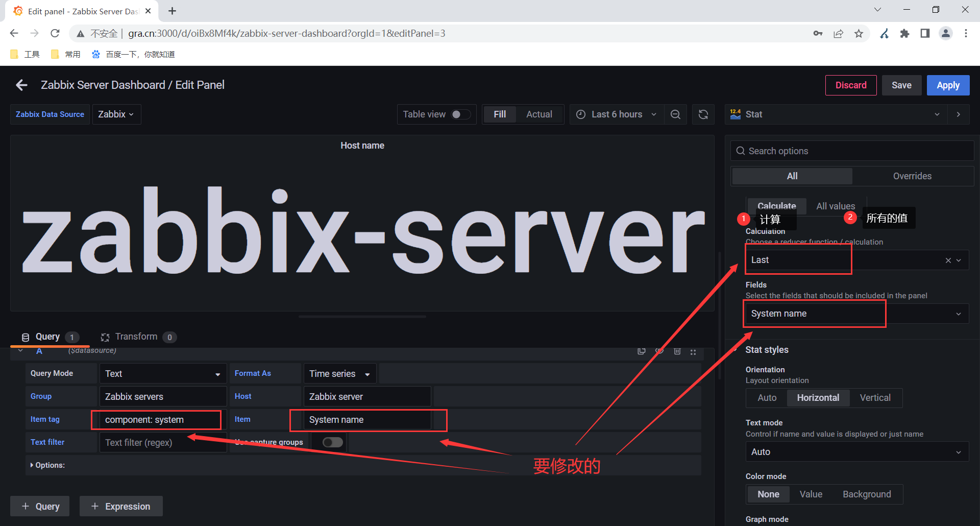Select the Overrides tab
Viewport: 980px width, 526px height.
[x=912, y=176]
